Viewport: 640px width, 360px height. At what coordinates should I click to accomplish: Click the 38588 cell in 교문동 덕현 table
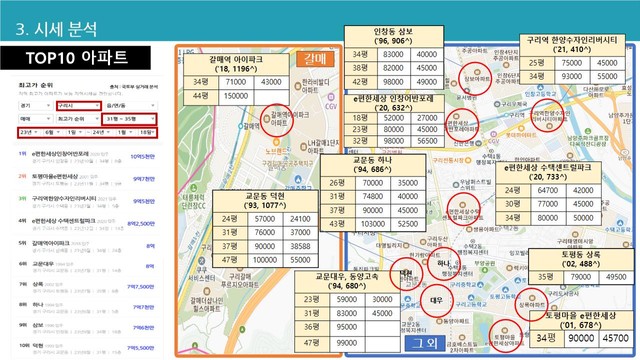coord(300,246)
